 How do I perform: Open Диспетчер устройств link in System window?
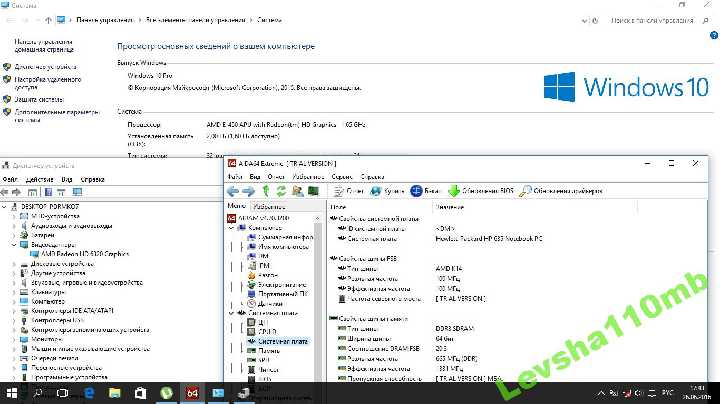45,67
